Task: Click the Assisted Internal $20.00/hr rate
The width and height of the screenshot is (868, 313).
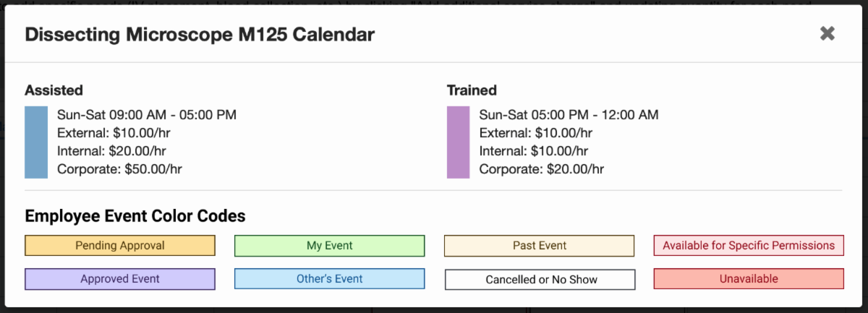Action: 111,151
